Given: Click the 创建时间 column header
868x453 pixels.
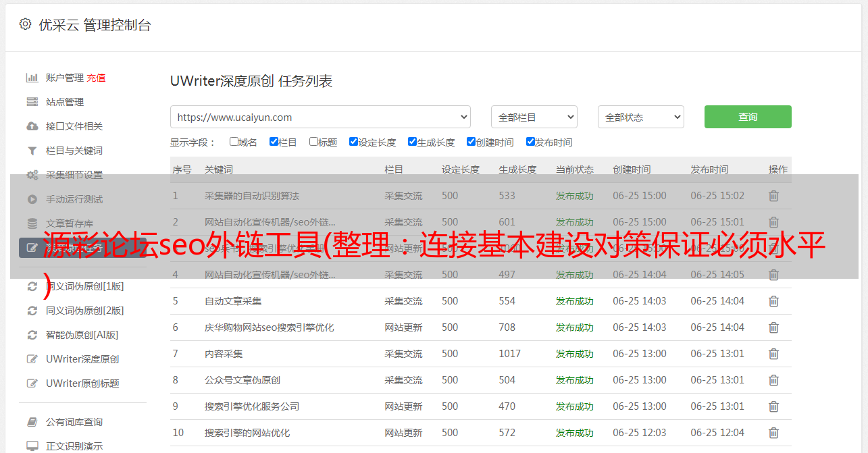Looking at the screenshot, I should click(x=632, y=169).
